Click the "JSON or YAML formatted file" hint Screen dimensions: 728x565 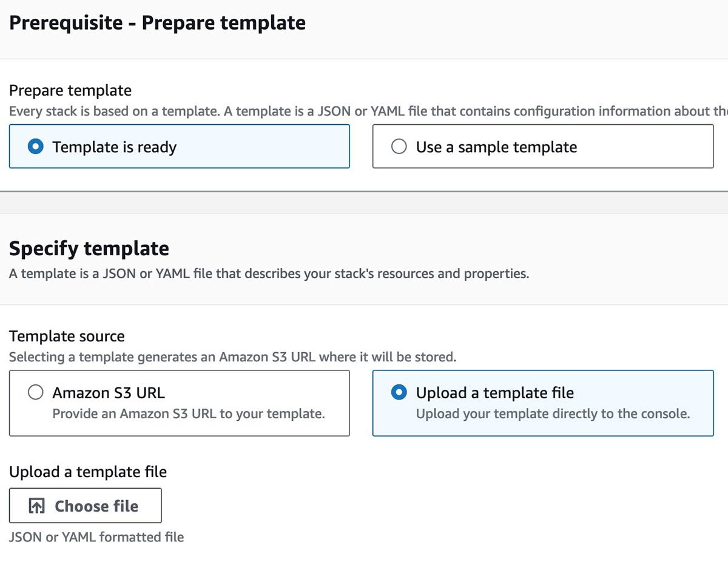point(96,537)
